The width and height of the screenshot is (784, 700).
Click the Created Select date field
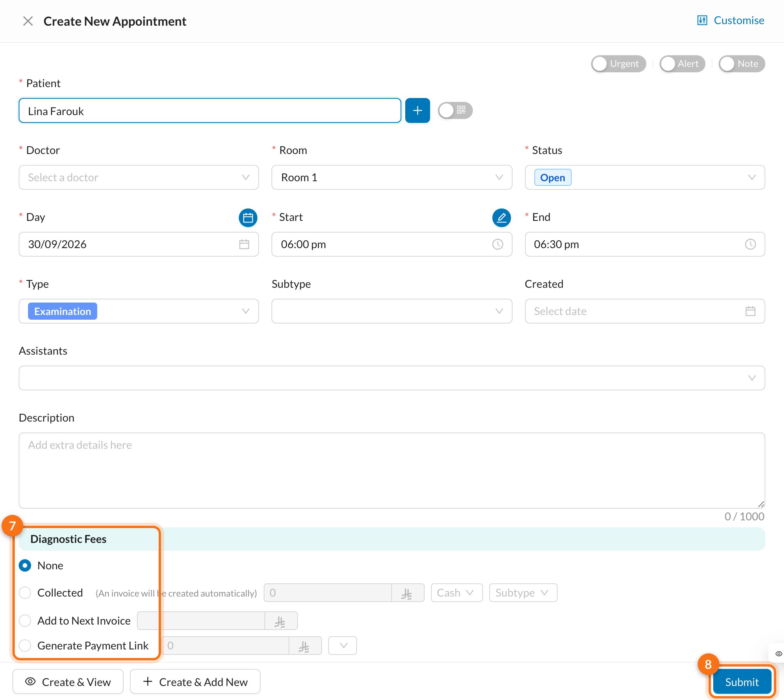click(645, 311)
